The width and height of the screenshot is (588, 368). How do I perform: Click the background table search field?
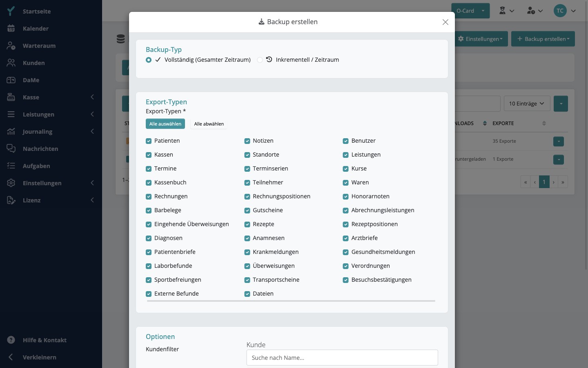(x=478, y=104)
